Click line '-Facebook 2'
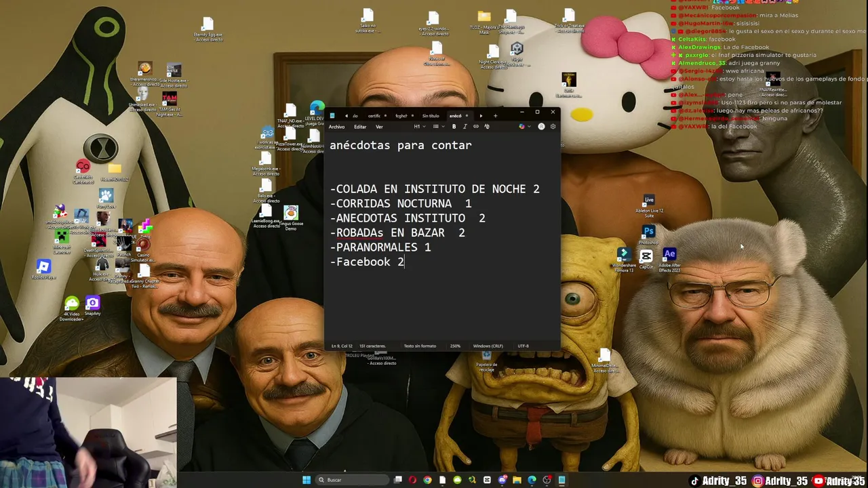The image size is (868, 488). pos(367,262)
